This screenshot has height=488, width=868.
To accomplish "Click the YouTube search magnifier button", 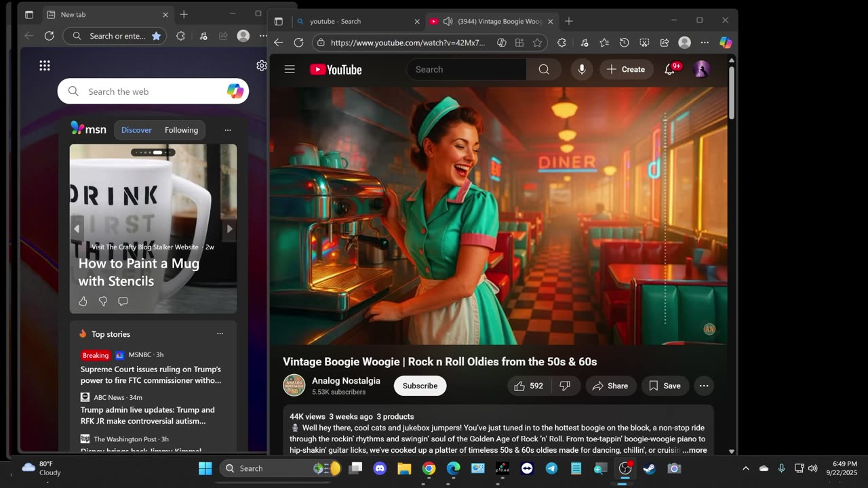I will tap(543, 69).
